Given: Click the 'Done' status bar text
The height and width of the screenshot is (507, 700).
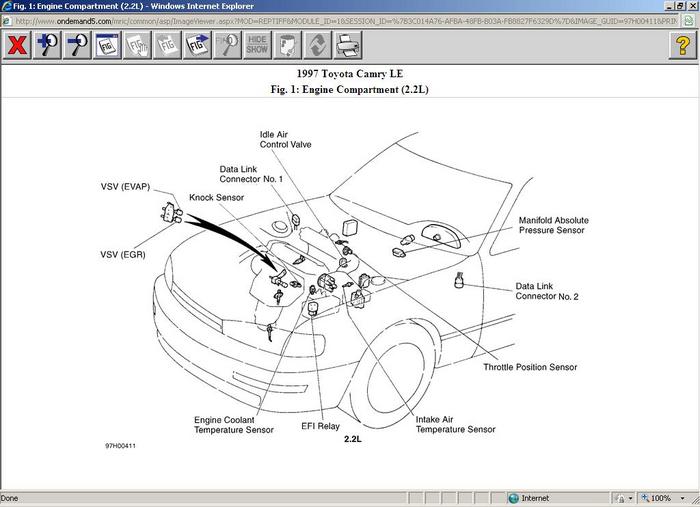Looking at the screenshot, I should click(x=9, y=498).
